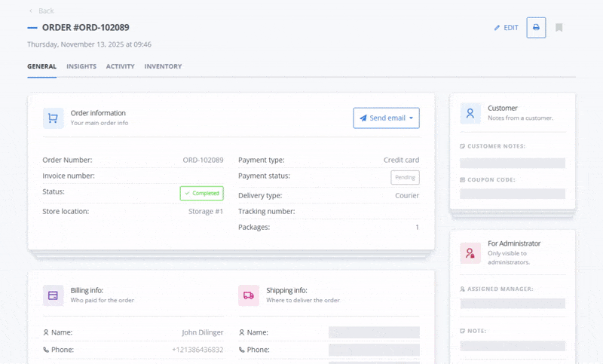Click the Shipping info truck icon
603x364 pixels.
pos(249,295)
